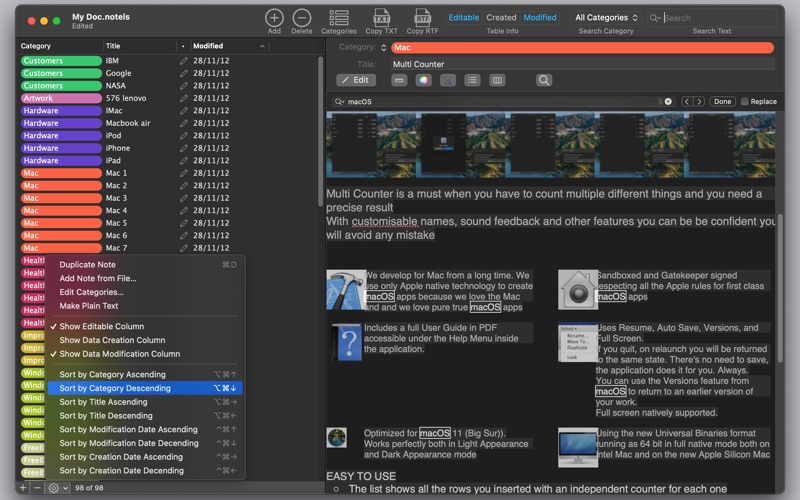The width and height of the screenshot is (800, 500).
Task: Click the orange Mac category bar
Action: point(582,47)
